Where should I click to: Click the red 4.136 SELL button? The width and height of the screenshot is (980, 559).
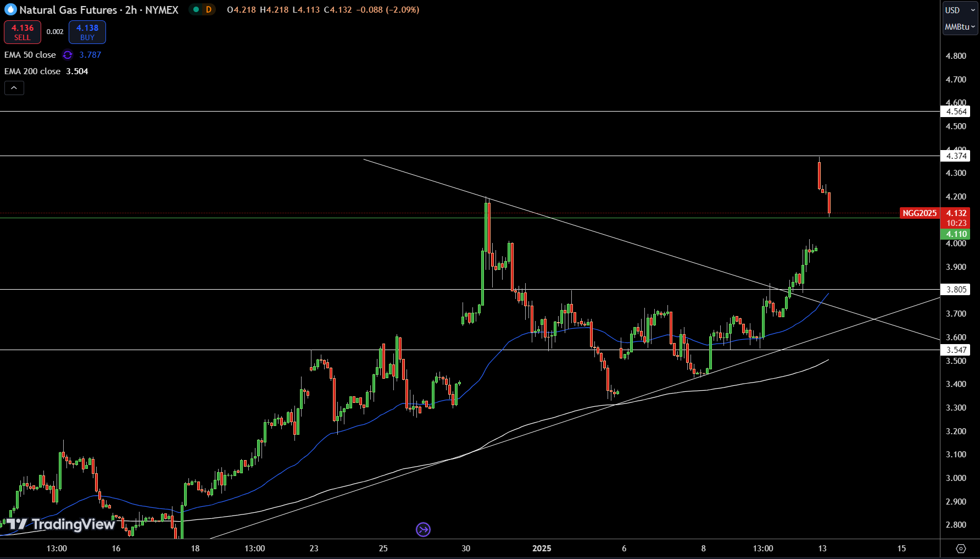[23, 32]
